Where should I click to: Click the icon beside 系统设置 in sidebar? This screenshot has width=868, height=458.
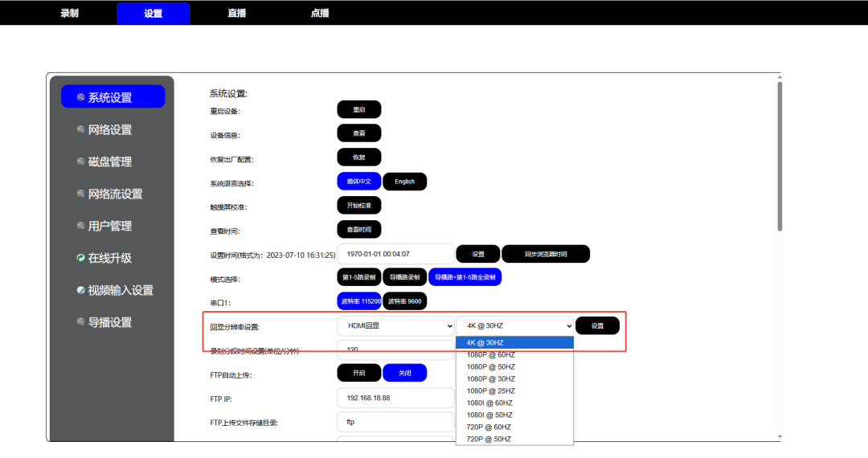81,97
